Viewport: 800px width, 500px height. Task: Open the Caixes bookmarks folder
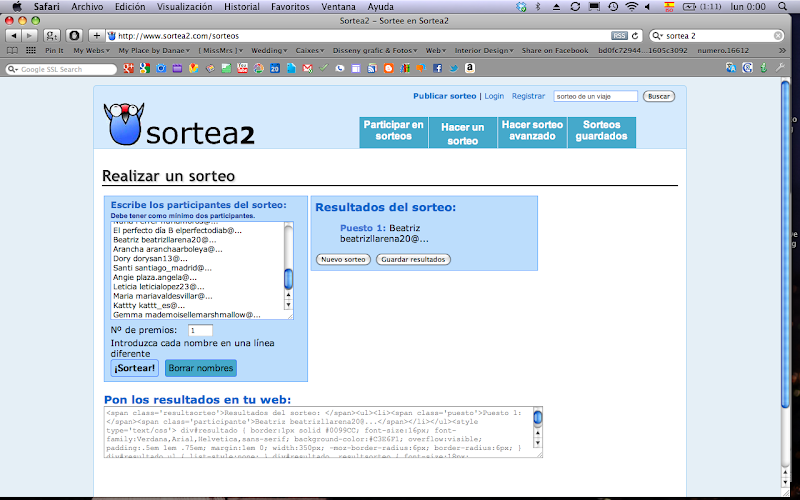pos(310,51)
